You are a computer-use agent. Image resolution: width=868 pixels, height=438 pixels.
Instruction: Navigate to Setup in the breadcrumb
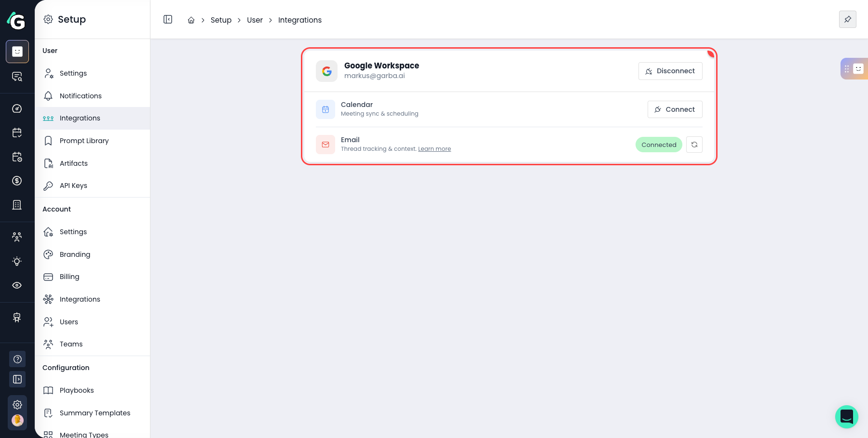coord(221,20)
